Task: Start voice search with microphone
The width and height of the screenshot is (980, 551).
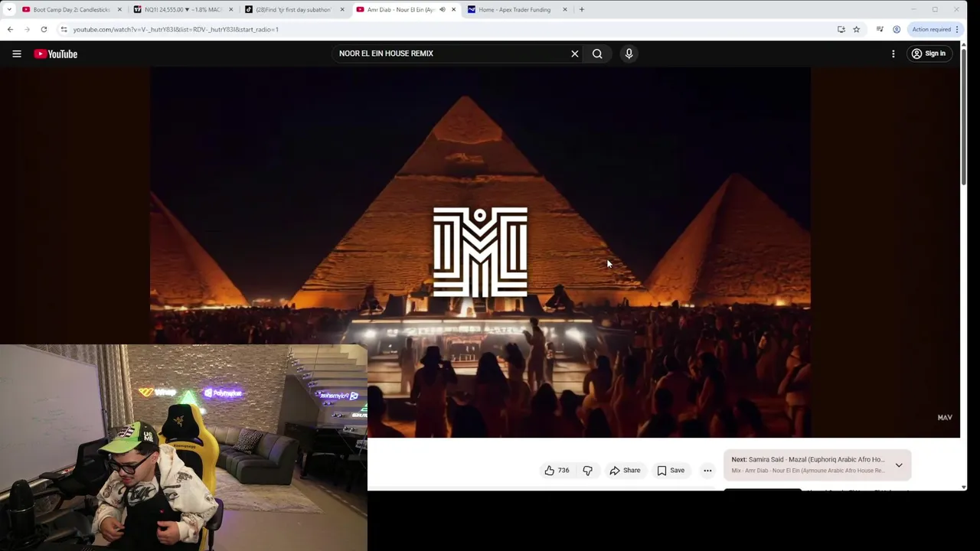Action: pyautogui.click(x=629, y=54)
